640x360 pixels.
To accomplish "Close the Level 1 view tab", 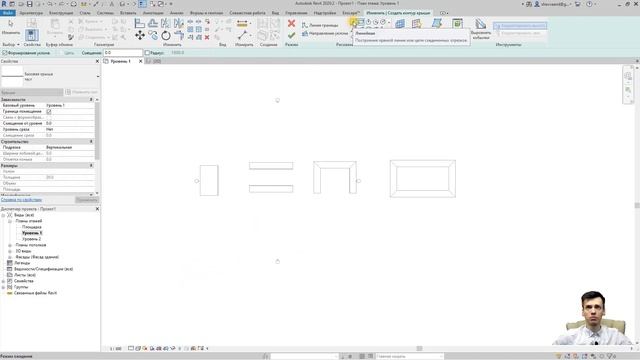I will (141, 61).
